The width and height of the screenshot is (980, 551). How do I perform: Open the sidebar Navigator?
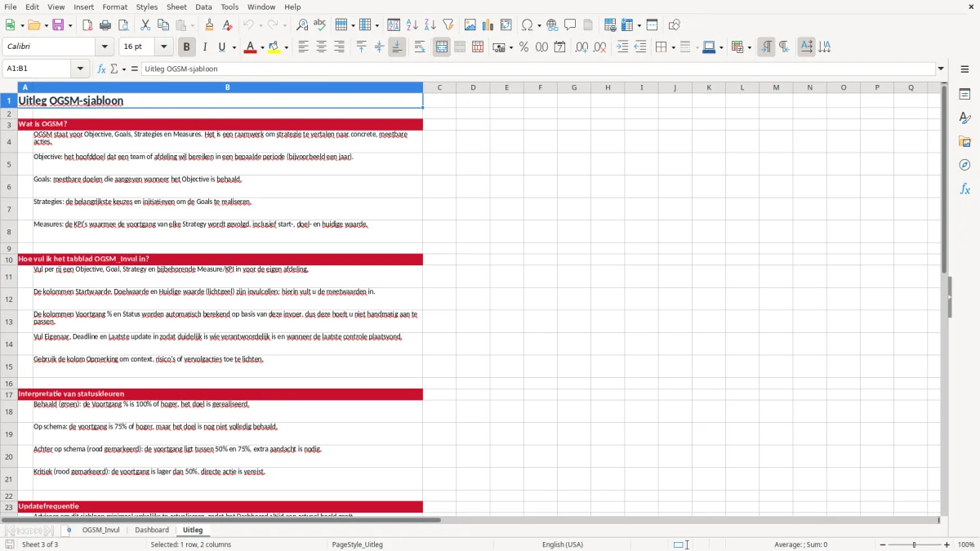click(964, 165)
